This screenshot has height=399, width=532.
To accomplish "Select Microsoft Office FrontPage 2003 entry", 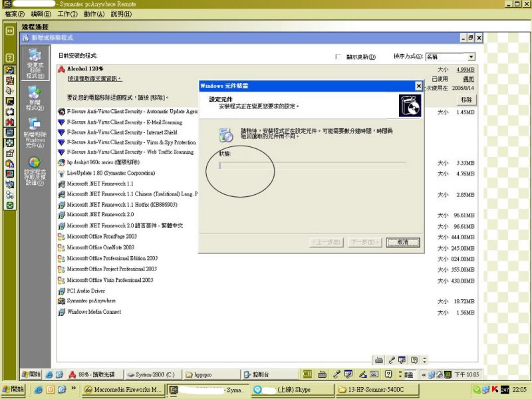I will coord(97,237).
